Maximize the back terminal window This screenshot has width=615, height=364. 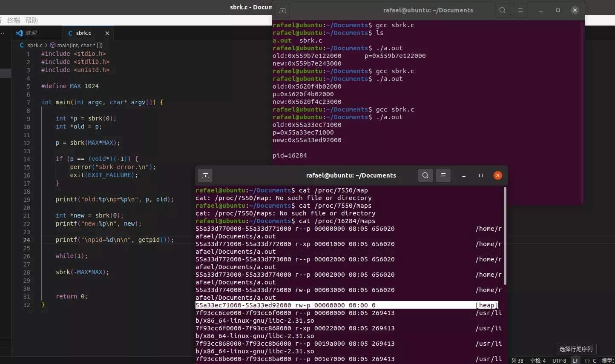coord(558,10)
